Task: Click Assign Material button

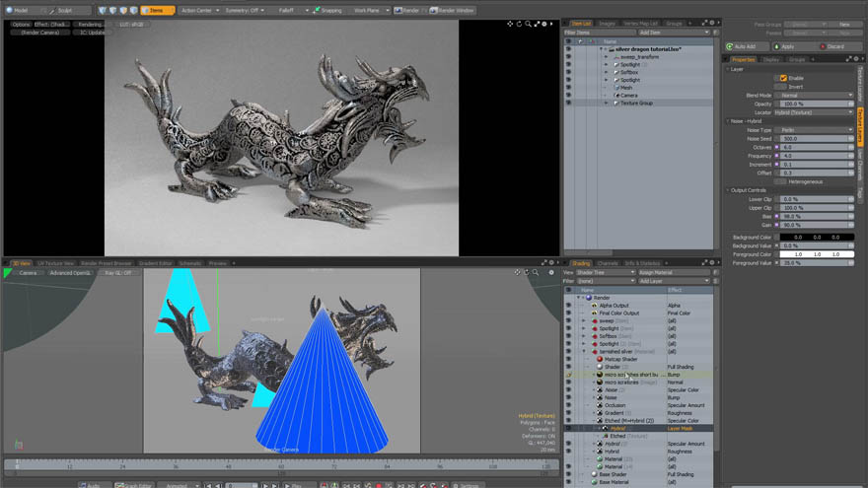Action: (x=675, y=272)
